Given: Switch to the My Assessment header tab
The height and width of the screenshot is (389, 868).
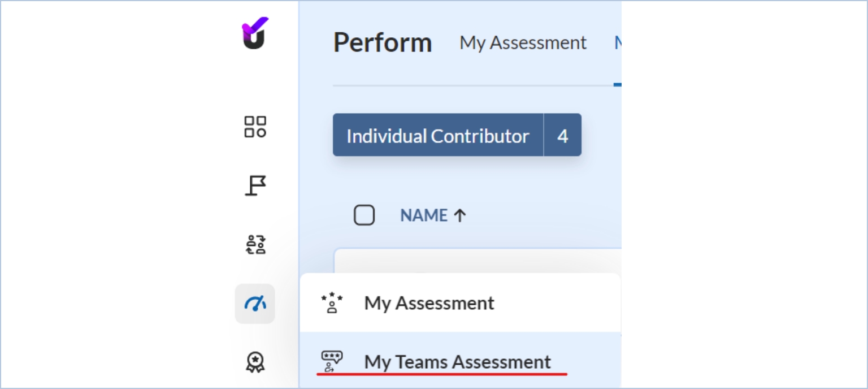Looking at the screenshot, I should pos(523,43).
